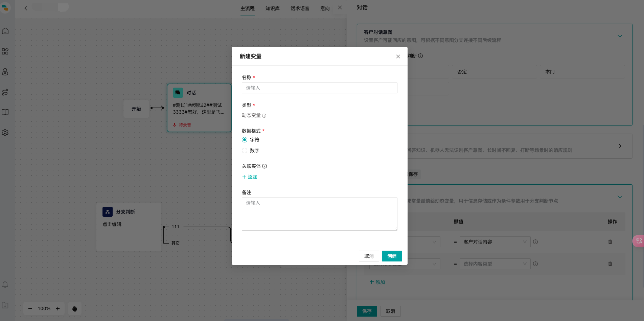Click the app logo at top left

pyautogui.click(x=5, y=7)
